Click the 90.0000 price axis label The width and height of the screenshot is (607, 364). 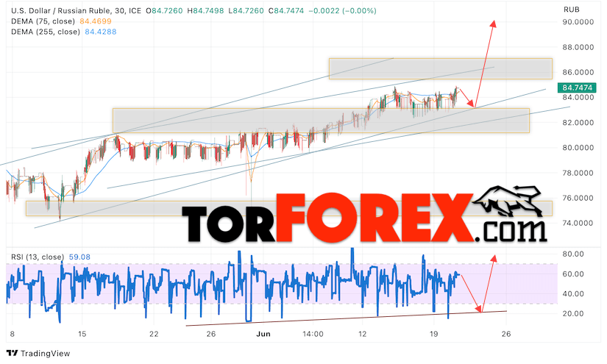[x=578, y=22]
